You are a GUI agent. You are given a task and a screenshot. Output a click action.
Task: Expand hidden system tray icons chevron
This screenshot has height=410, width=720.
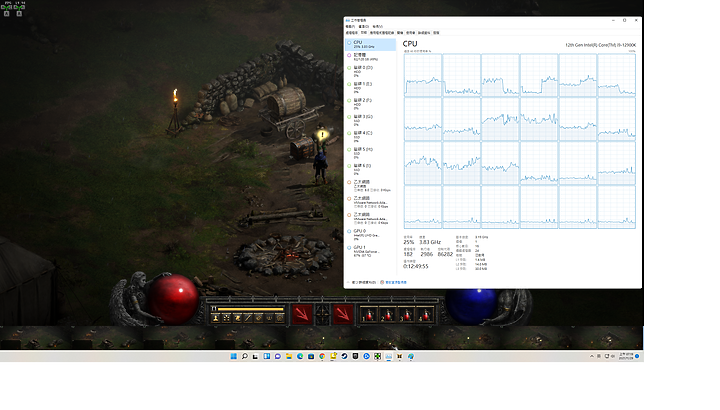coord(592,356)
